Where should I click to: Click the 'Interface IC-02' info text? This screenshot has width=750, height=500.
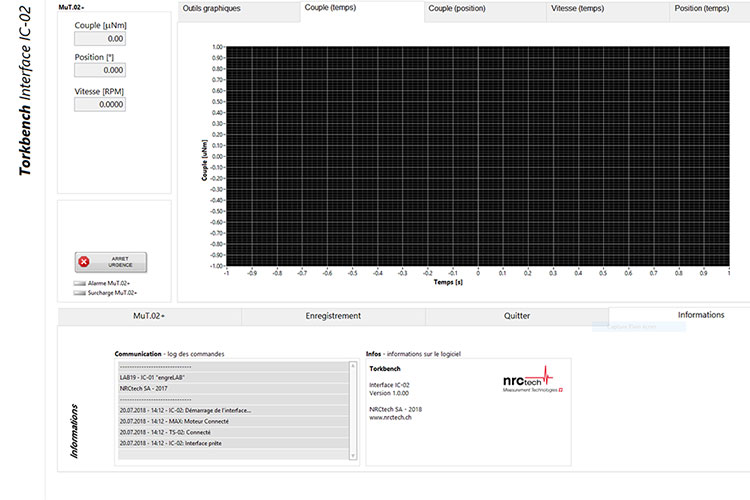[389, 385]
